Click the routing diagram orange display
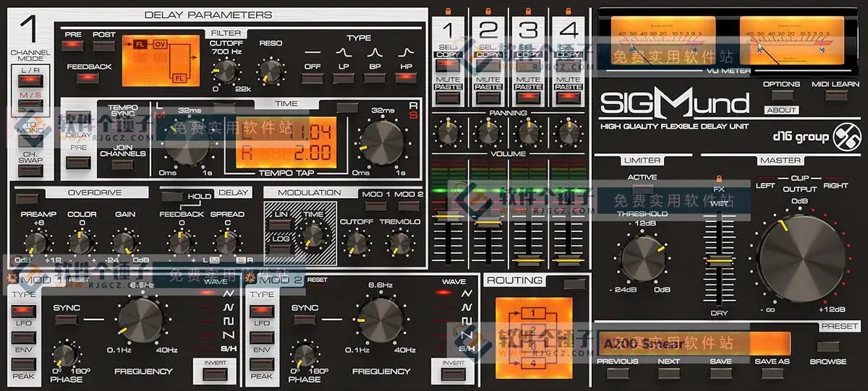868x391 pixels. (533, 338)
